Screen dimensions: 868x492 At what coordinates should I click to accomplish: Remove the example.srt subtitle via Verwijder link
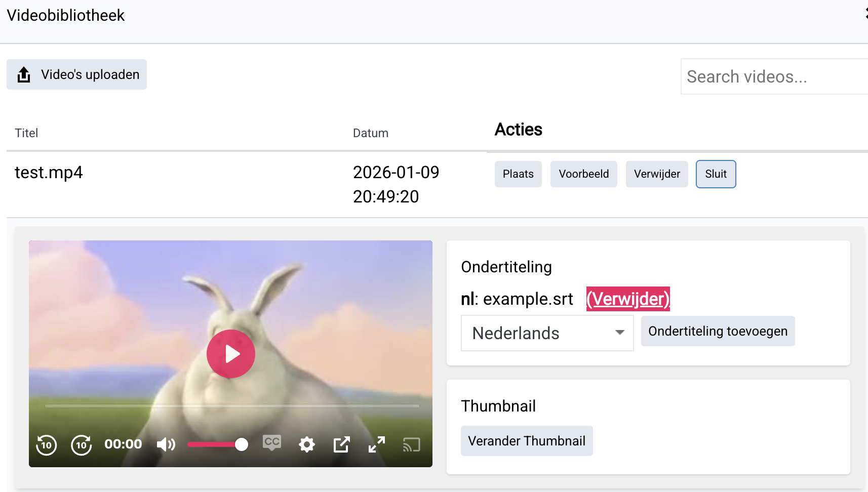coord(628,299)
